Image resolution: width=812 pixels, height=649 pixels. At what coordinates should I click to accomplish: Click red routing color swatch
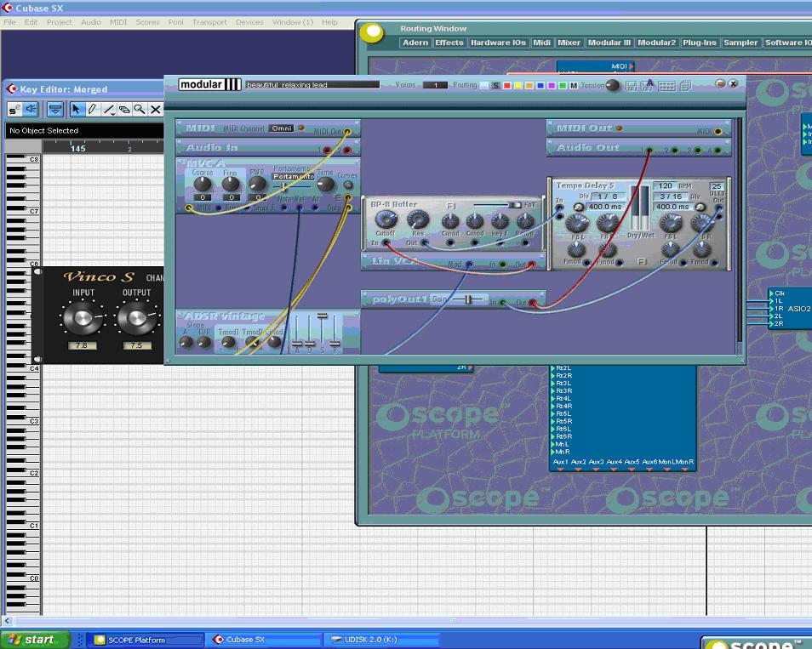click(x=507, y=85)
